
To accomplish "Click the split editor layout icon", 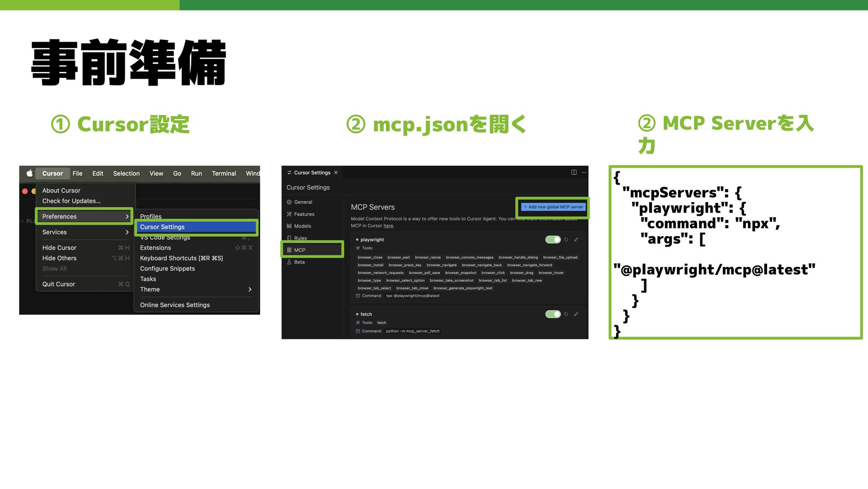I will coord(574,172).
